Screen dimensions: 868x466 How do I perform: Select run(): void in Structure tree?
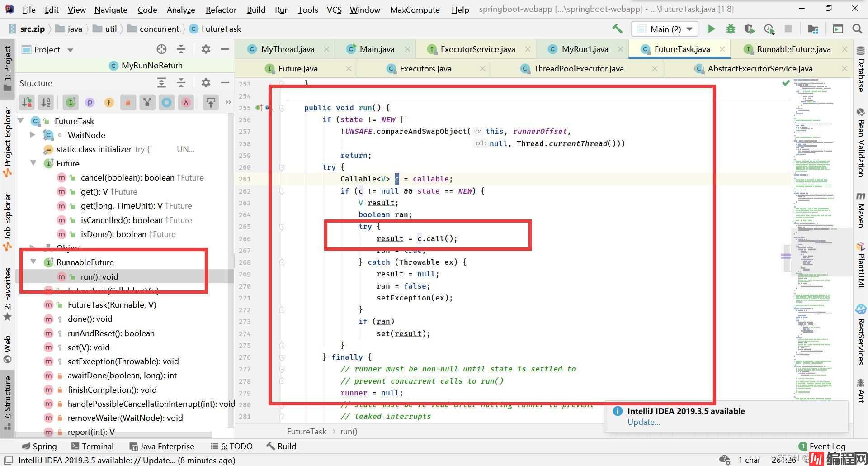point(99,276)
